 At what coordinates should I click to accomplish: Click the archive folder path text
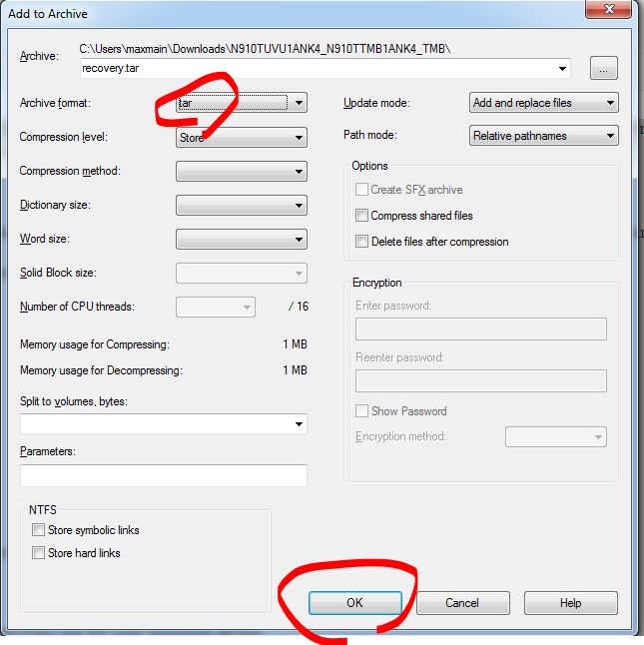click(x=265, y=49)
